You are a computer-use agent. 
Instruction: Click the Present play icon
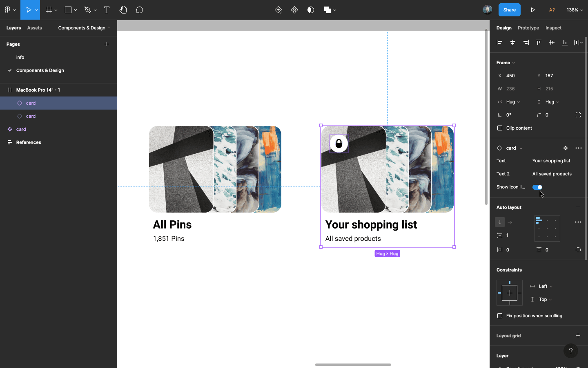tap(533, 10)
